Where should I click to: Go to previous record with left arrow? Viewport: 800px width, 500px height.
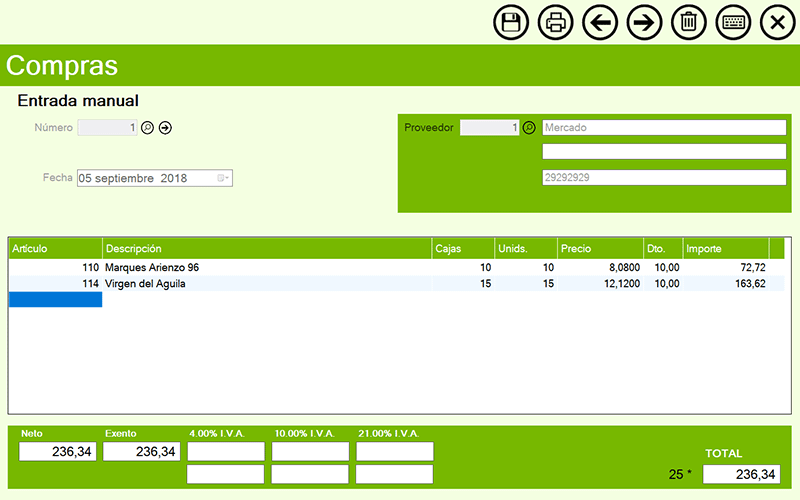pyautogui.click(x=600, y=22)
